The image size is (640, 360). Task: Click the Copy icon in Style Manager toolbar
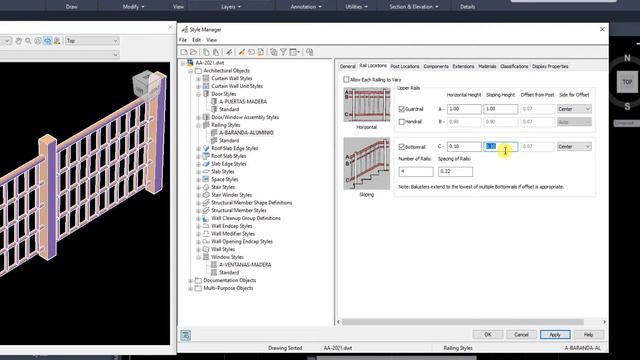click(206, 52)
